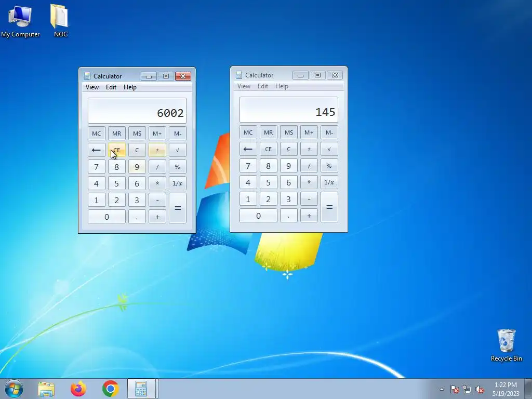The width and height of the screenshot is (532, 399).
Task: Select the Calculator taskbar button
Action: click(141, 389)
